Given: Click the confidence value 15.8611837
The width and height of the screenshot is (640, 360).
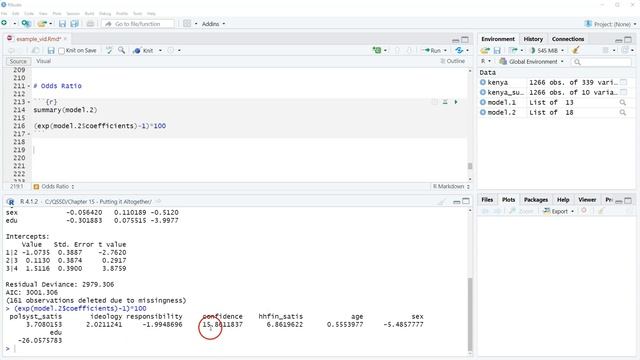Looking at the screenshot, I should (x=222, y=324).
